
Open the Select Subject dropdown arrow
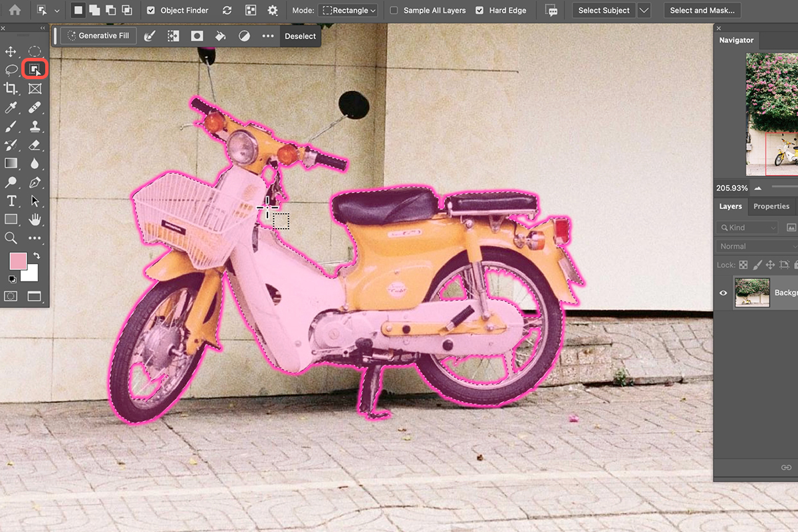tap(644, 11)
